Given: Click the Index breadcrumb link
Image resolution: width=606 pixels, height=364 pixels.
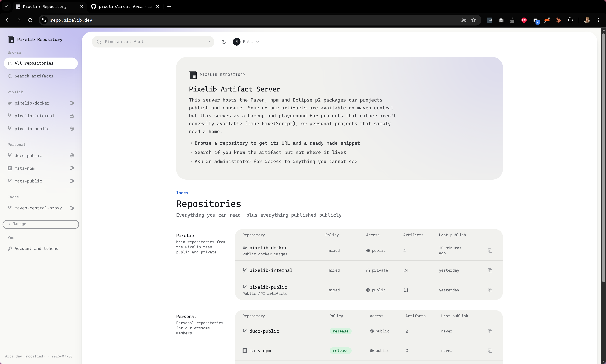Looking at the screenshot, I should [x=182, y=193].
